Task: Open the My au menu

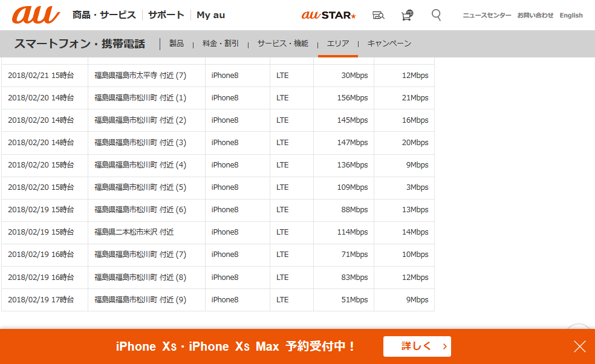Action: click(x=210, y=15)
